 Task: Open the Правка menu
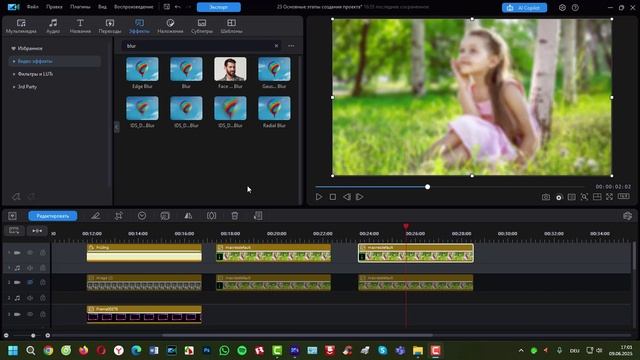tap(54, 7)
